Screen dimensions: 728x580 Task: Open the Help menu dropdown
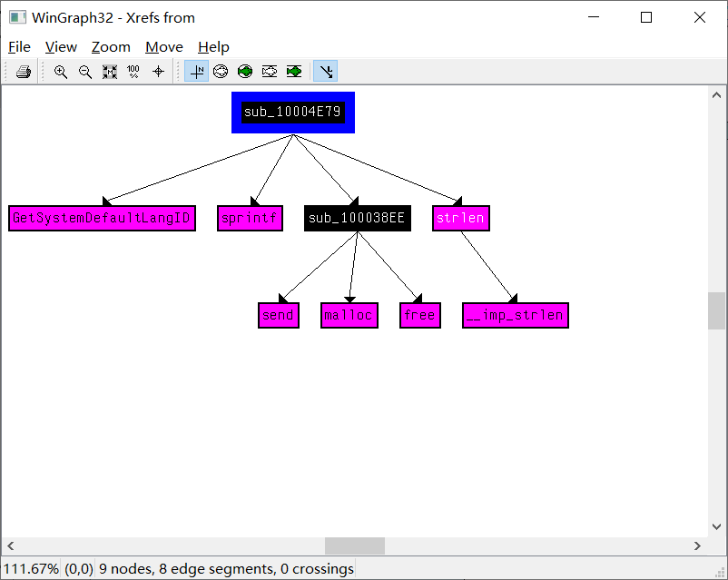(x=213, y=47)
